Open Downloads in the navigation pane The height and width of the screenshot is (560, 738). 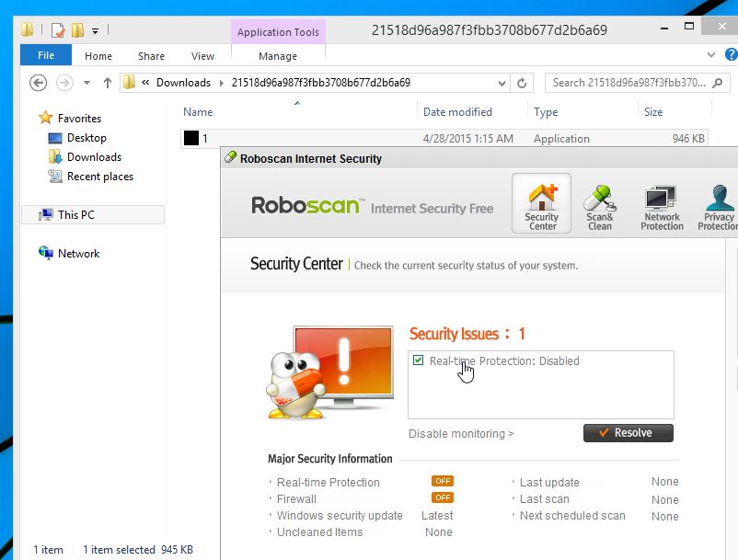[94, 157]
